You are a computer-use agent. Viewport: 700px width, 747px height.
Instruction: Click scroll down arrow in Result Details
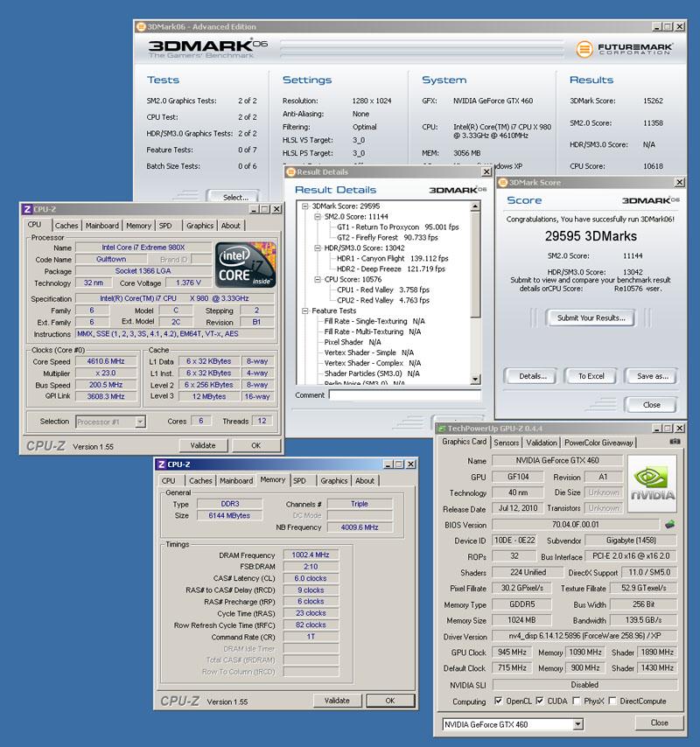[475, 380]
